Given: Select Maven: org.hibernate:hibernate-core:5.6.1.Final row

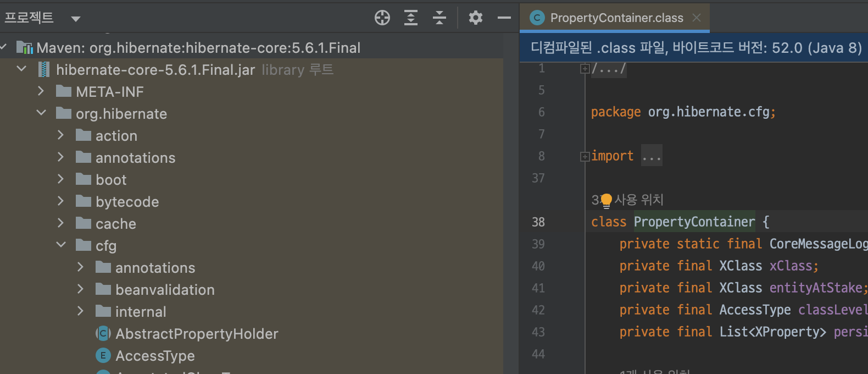Looking at the screenshot, I should [x=252, y=48].
